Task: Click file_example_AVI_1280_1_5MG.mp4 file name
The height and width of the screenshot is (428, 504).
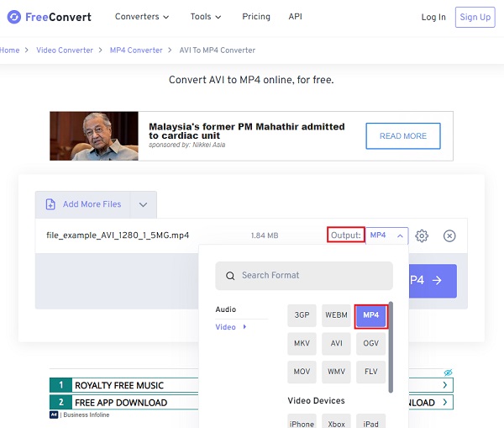Action: click(118, 235)
